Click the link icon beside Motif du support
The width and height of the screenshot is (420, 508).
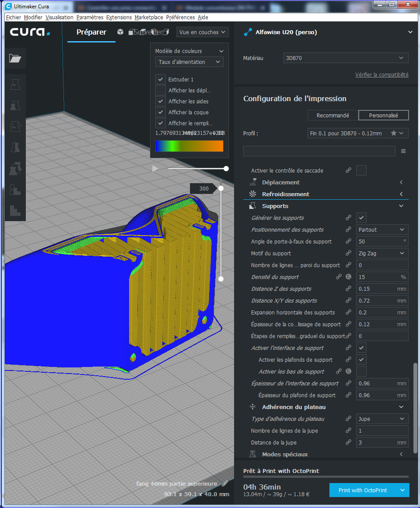349,253
